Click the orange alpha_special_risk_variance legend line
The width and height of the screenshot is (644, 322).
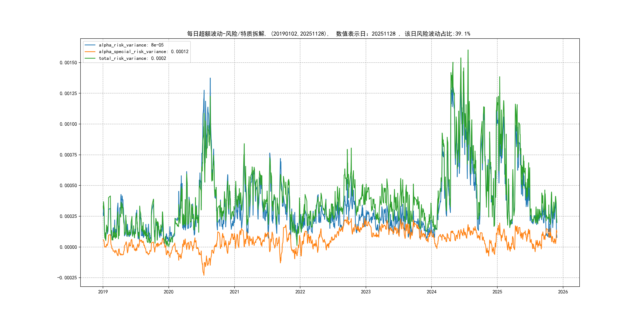pos(90,52)
